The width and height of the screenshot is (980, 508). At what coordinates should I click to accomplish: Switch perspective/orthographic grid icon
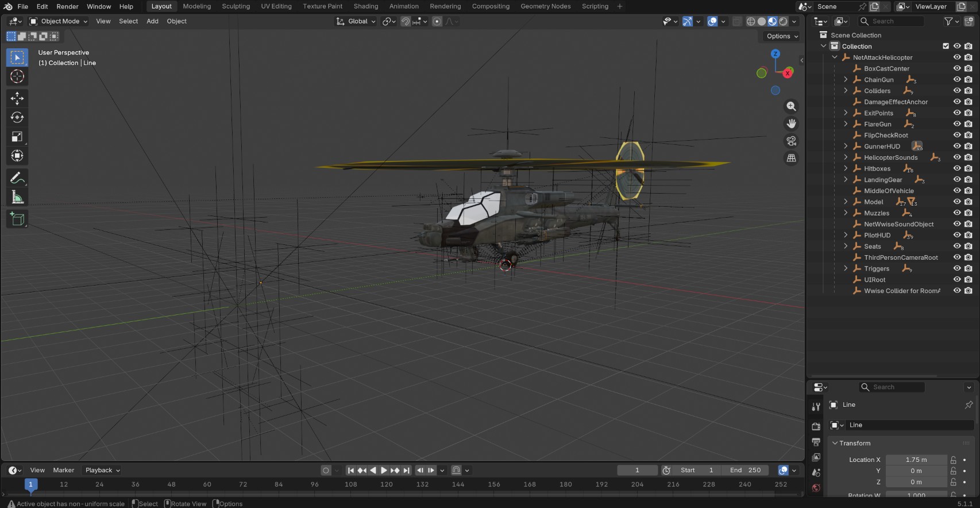point(792,158)
